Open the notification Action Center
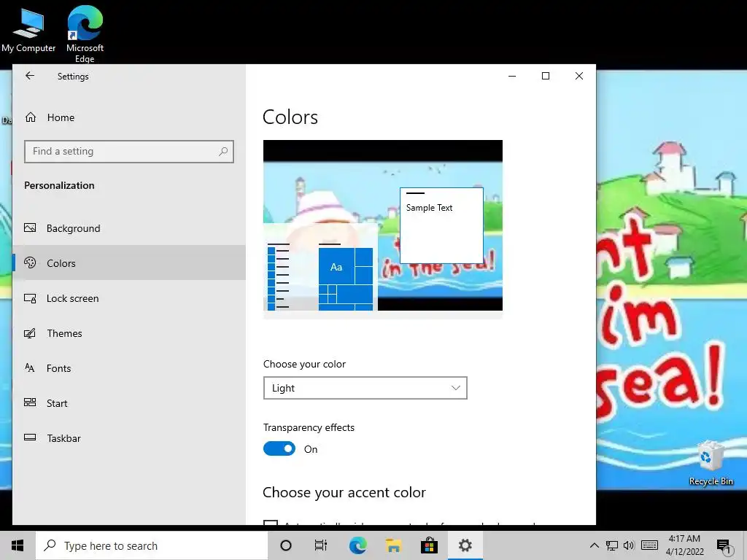 coord(724,546)
